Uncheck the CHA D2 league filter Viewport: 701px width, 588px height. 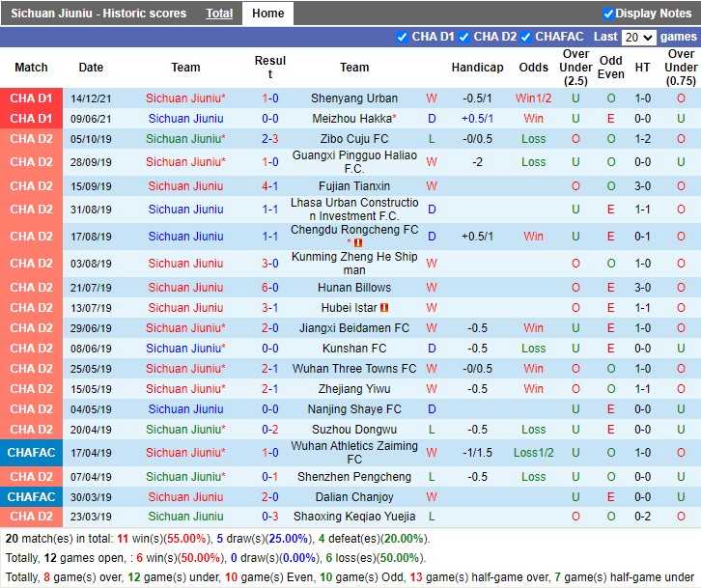[x=464, y=37]
